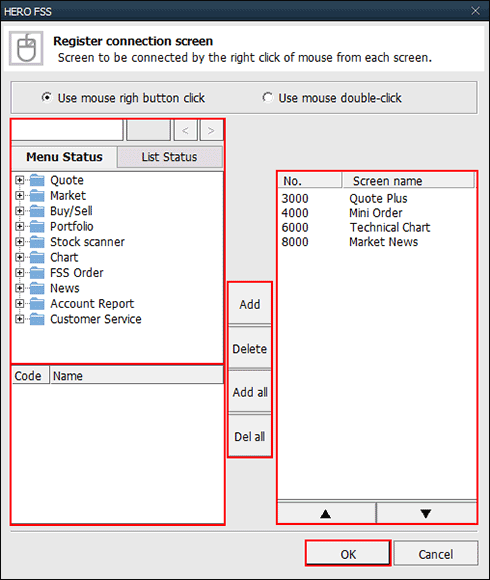The width and height of the screenshot is (490, 580).
Task: Switch to the List Status tab
Action: pos(169,157)
